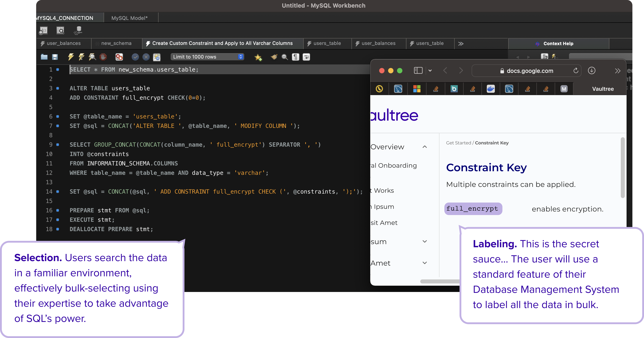Open the 'sit Amet' docs sidebar entry
The image size is (644, 338).
(384, 223)
